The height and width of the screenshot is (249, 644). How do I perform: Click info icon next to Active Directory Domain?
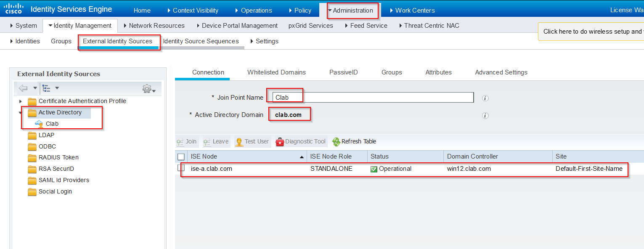[x=485, y=115]
